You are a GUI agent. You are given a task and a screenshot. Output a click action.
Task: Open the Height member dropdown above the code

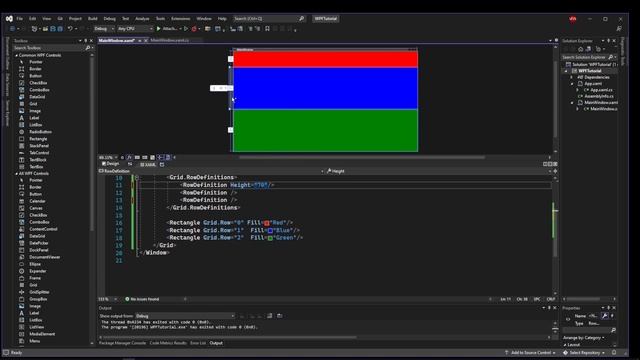[439, 171]
